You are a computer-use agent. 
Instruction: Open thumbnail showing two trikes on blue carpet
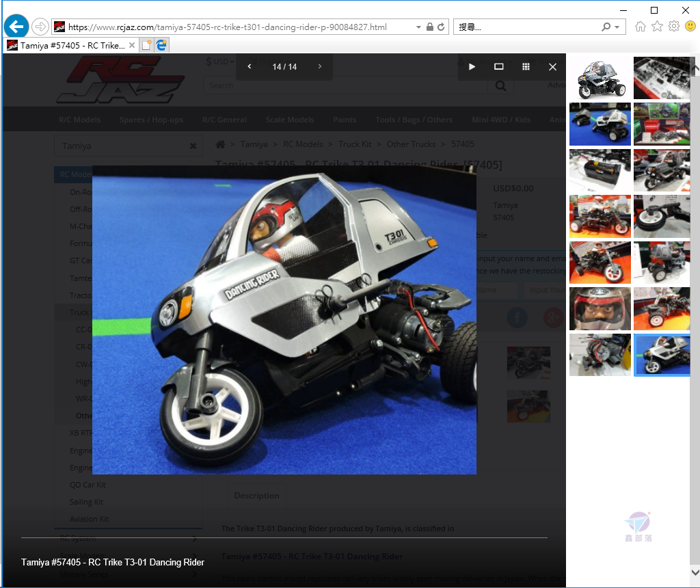coord(600,124)
